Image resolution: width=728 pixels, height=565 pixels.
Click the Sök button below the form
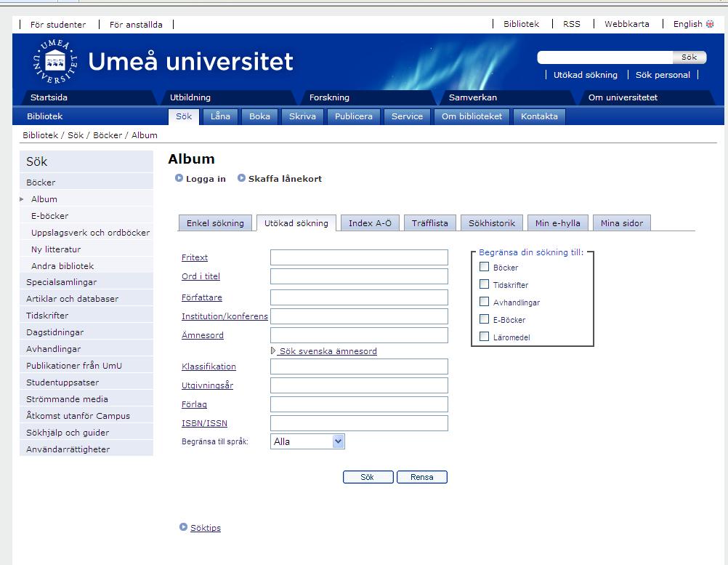pyautogui.click(x=368, y=477)
